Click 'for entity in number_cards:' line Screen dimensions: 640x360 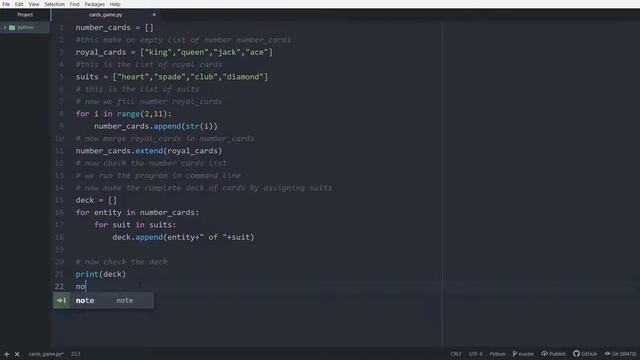click(137, 213)
